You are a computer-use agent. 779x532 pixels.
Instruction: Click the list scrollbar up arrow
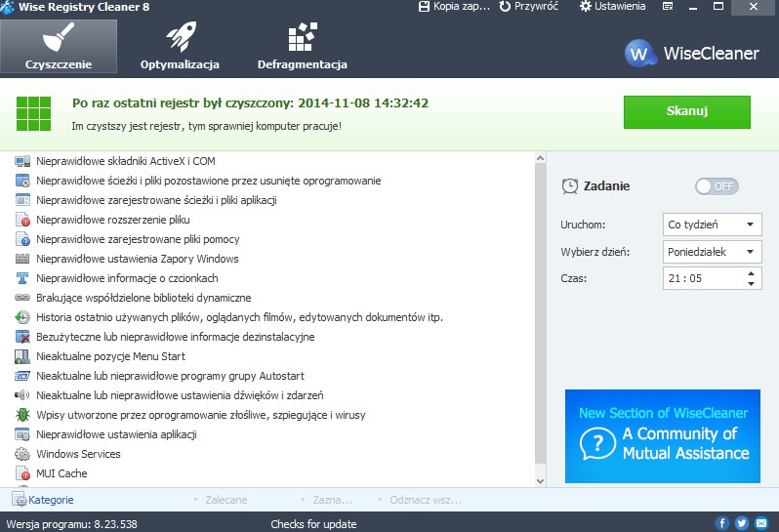(540, 158)
